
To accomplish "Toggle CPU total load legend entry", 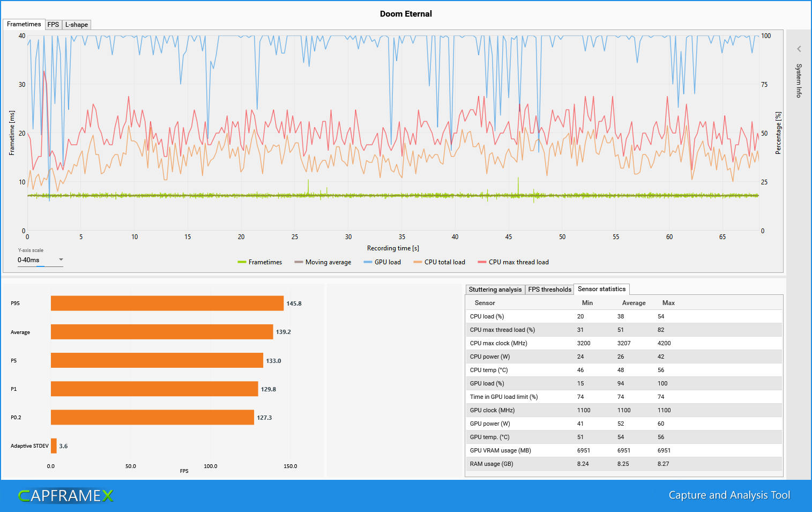I will tap(439, 262).
